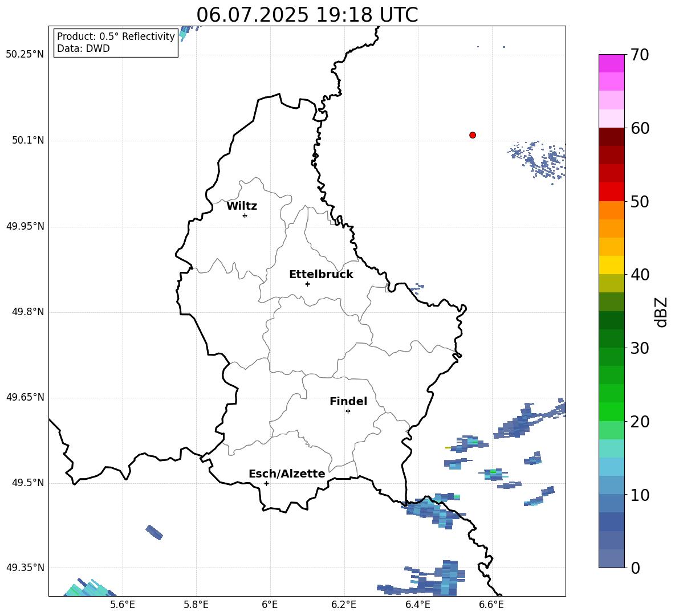Select the Ettelbruck city label
This screenshot has width=675, height=616.
coord(321,275)
